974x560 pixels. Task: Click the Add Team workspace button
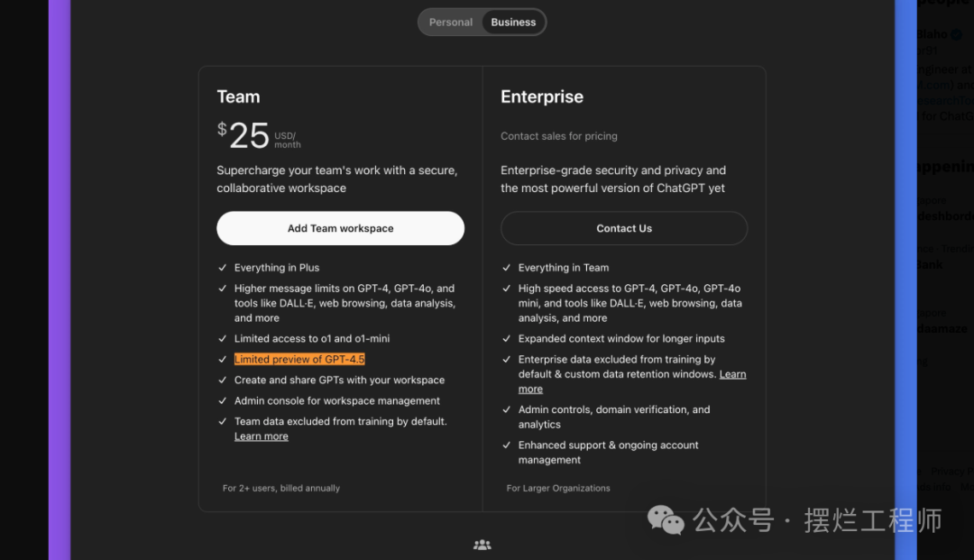pos(340,228)
